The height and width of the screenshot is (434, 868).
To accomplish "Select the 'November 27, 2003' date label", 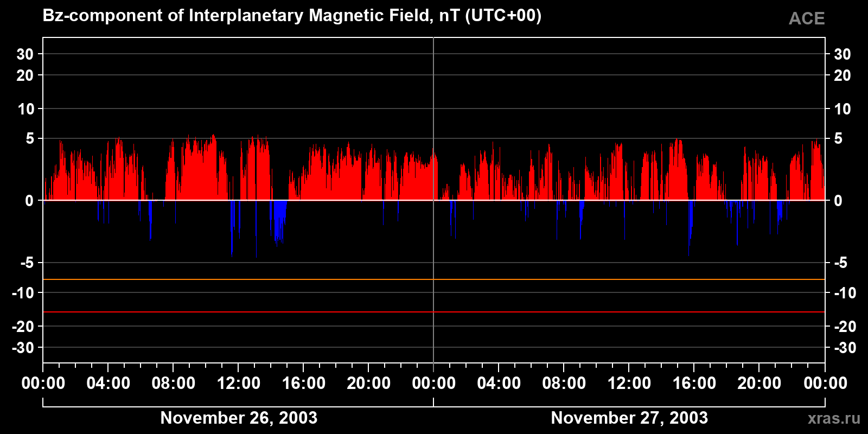I will (x=629, y=418).
